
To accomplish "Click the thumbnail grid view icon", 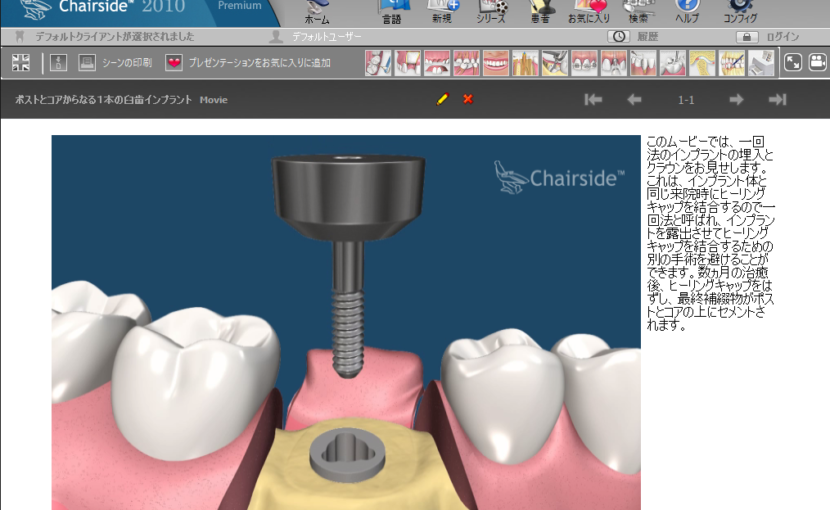I will [x=21, y=62].
